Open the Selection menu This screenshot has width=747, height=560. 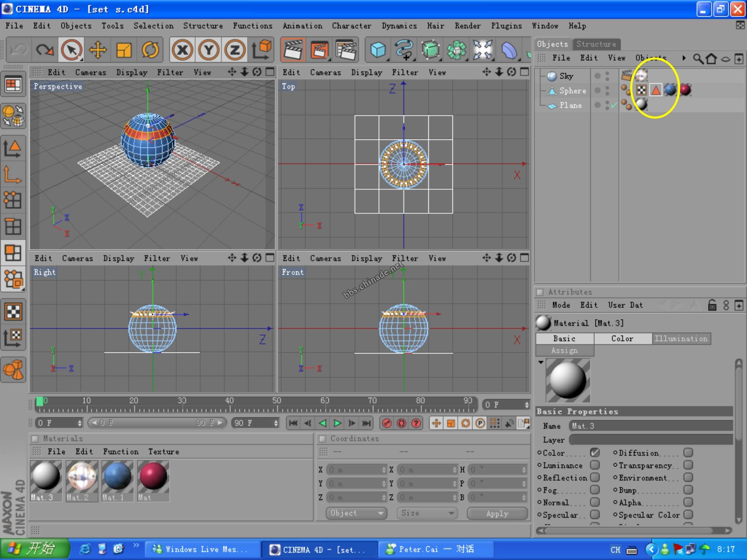coord(153,26)
